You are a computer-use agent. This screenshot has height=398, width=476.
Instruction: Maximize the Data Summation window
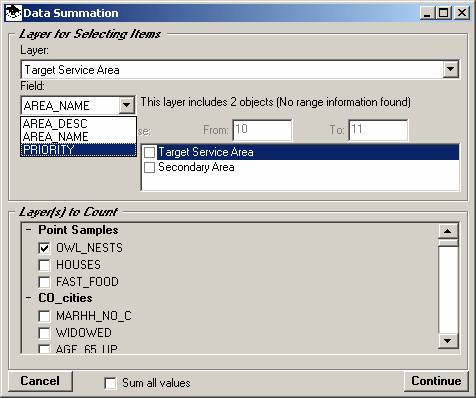click(x=444, y=13)
